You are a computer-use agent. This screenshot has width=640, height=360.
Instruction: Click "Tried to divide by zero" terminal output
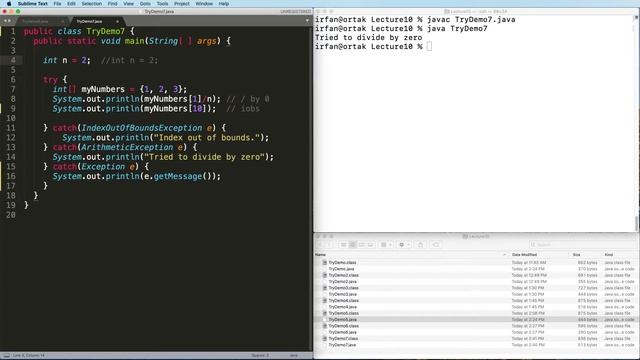368,38
